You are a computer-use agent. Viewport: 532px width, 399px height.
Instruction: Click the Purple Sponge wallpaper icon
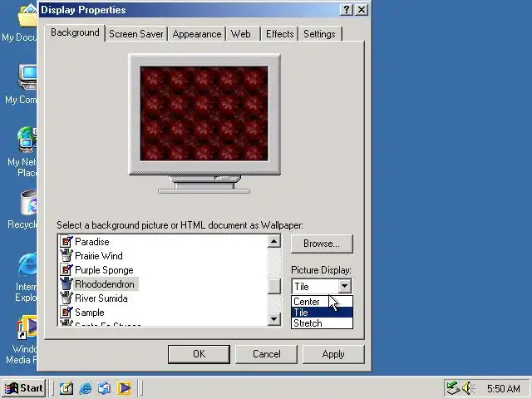66,269
